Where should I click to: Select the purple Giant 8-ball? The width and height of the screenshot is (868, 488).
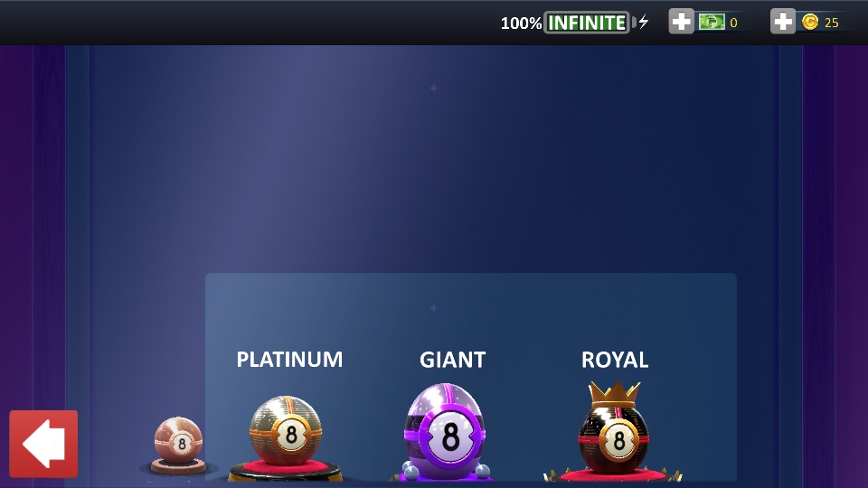click(445, 430)
